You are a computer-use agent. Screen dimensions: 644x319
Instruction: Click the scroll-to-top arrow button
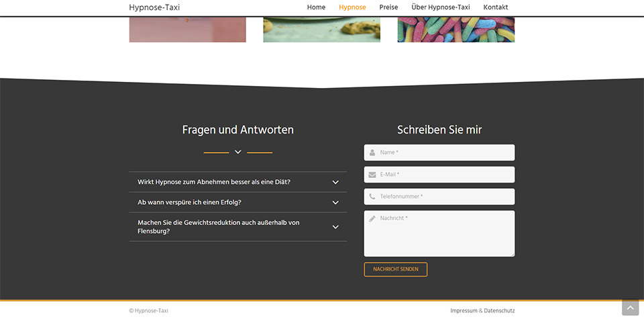(630, 308)
